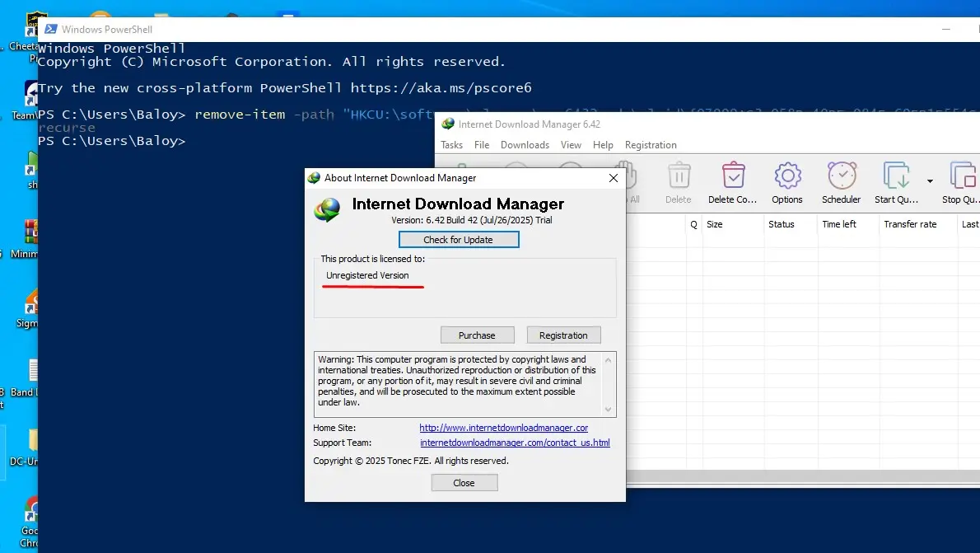Sort by the Time left column header
The height and width of the screenshot is (553, 980).
[x=847, y=224]
